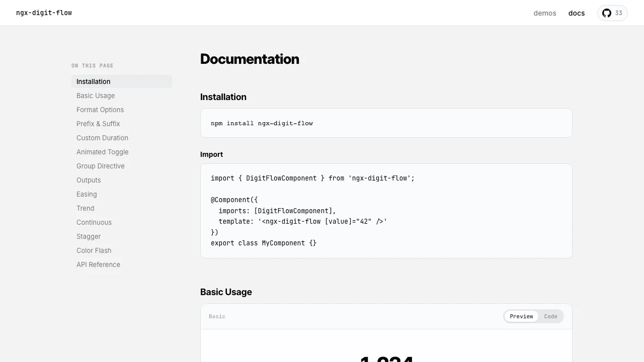Go to Animated Toggle section
Screen dimensions: 644x362
coord(122,152)
